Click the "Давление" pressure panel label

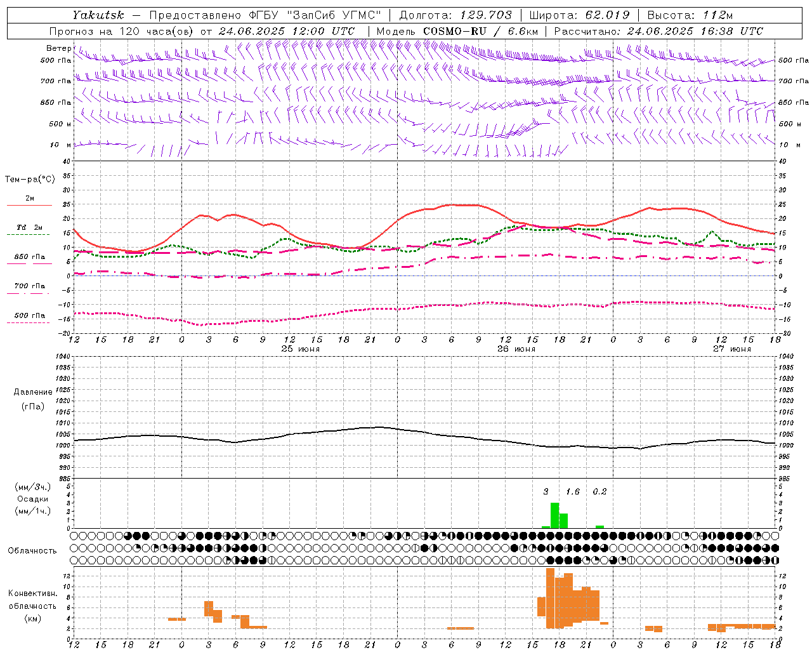(32, 392)
